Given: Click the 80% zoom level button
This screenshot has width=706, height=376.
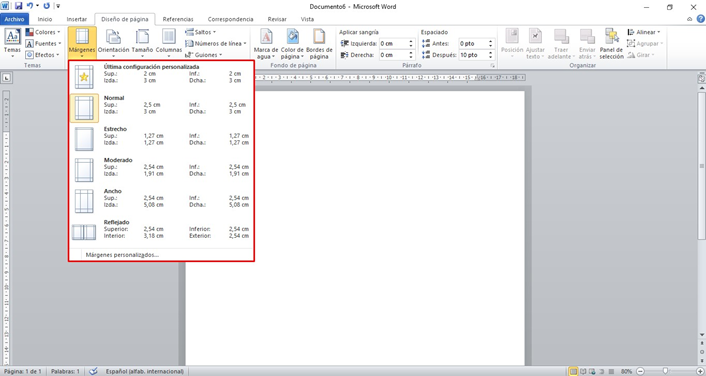Looking at the screenshot, I should pos(626,371).
